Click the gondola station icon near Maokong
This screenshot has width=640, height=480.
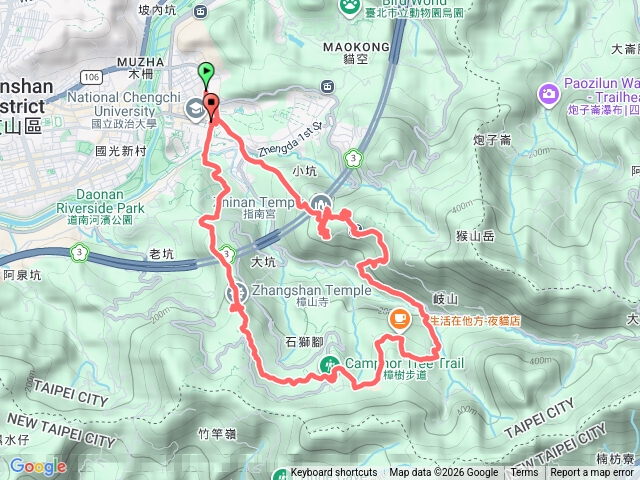coord(327,87)
